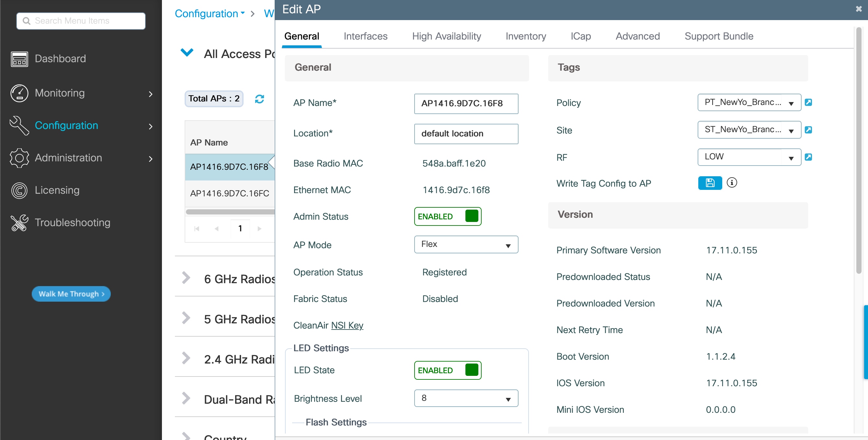Open Dashboard from the sidebar
Screen dimensions: 868x440
click(60, 59)
